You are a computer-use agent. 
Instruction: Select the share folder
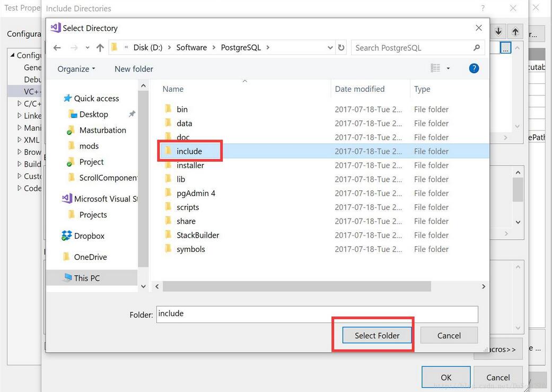(x=186, y=222)
